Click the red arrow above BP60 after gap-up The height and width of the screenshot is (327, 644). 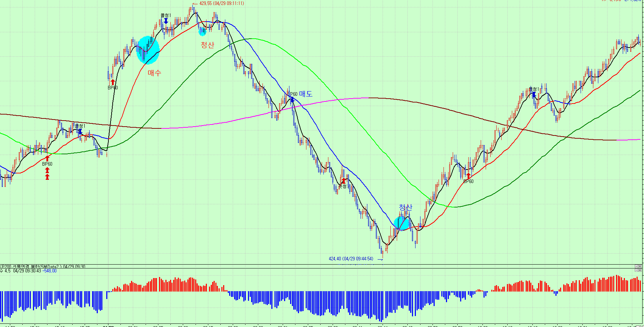point(113,82)
